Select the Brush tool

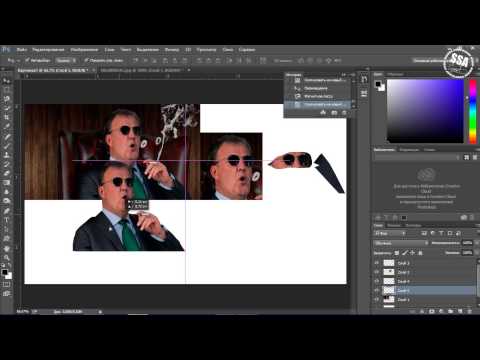tap(6, 145)
